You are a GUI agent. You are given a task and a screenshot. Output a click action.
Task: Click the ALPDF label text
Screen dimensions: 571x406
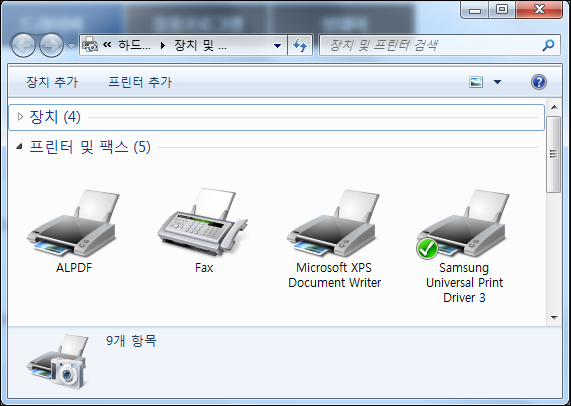74,268
